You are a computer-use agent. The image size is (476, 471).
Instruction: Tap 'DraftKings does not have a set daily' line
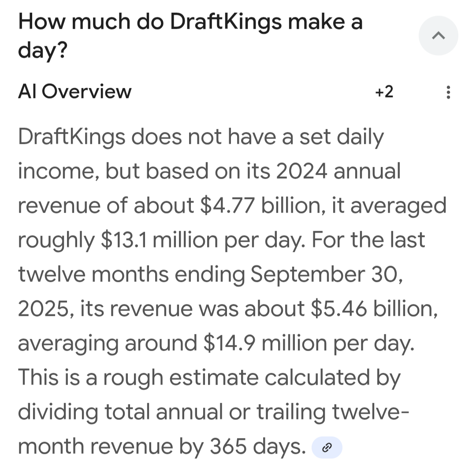(201, 137)
